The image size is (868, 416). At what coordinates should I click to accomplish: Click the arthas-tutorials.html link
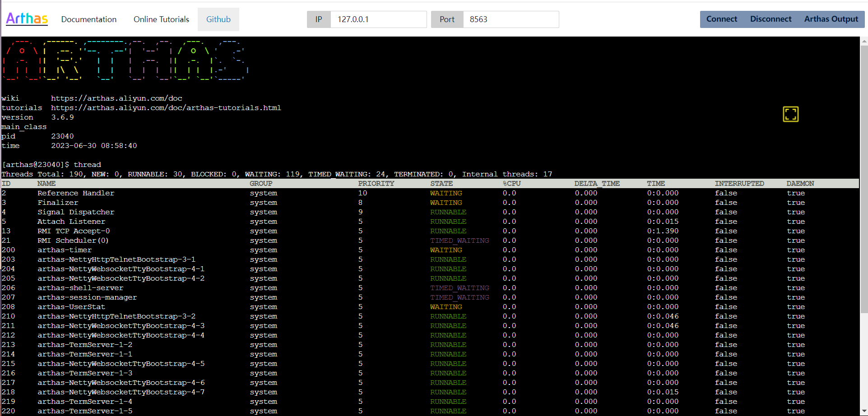coord(166,107)
